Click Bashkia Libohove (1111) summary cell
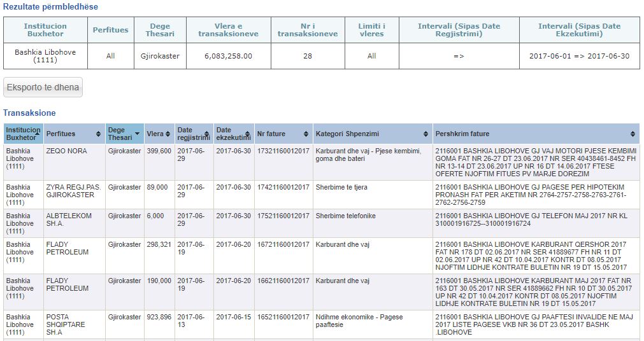 coord(45,56)
